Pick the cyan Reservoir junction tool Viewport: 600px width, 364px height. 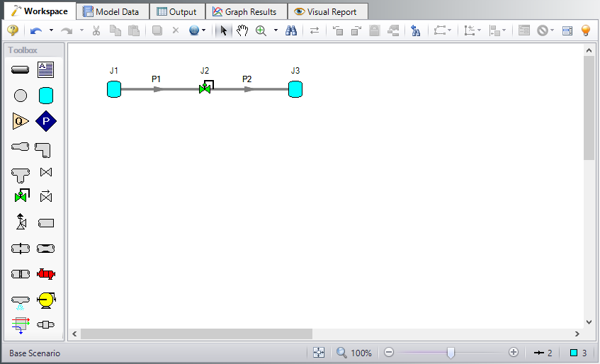point(46,95)
